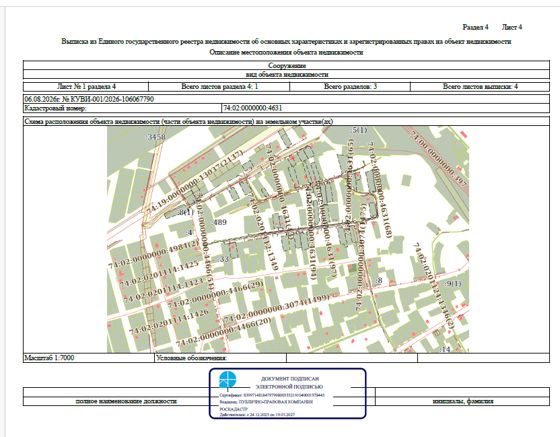
Task: Click the Rosreestr logo in the signature stamp
Action: (228, 380)
